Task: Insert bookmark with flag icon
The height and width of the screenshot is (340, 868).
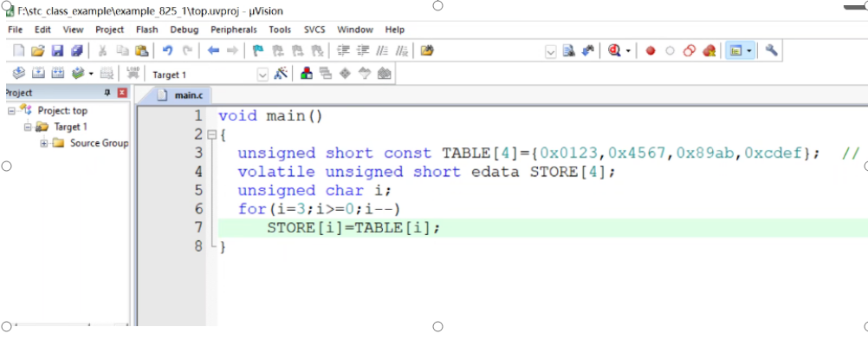Action: (x=258, y=51)
